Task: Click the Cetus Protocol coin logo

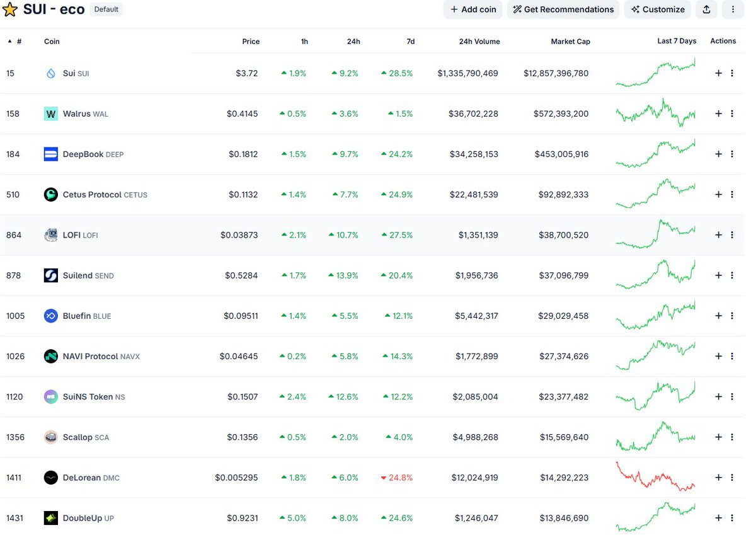Action: point(51,194)
